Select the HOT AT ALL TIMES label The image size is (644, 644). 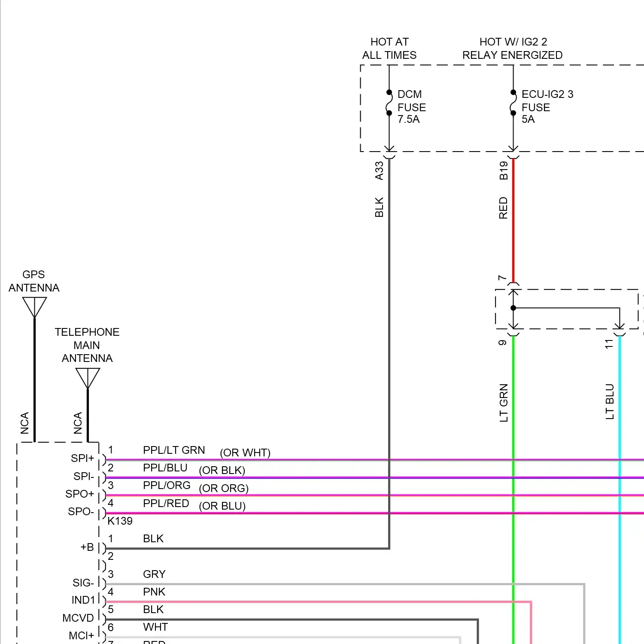389,49
